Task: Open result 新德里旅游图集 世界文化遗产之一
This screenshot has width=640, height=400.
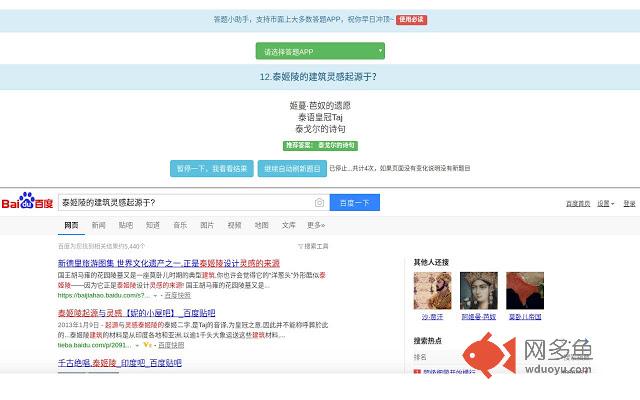Action: [x=169, y=263]
